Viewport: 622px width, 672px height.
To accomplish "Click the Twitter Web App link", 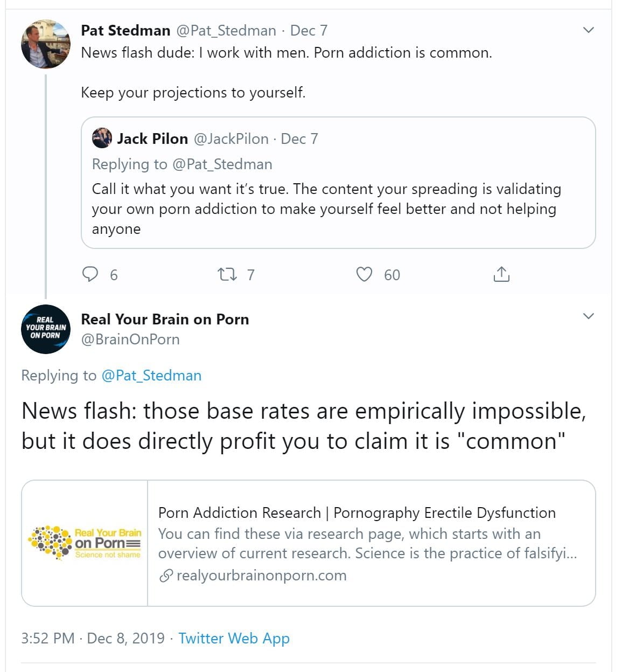I will coord(234,639).
